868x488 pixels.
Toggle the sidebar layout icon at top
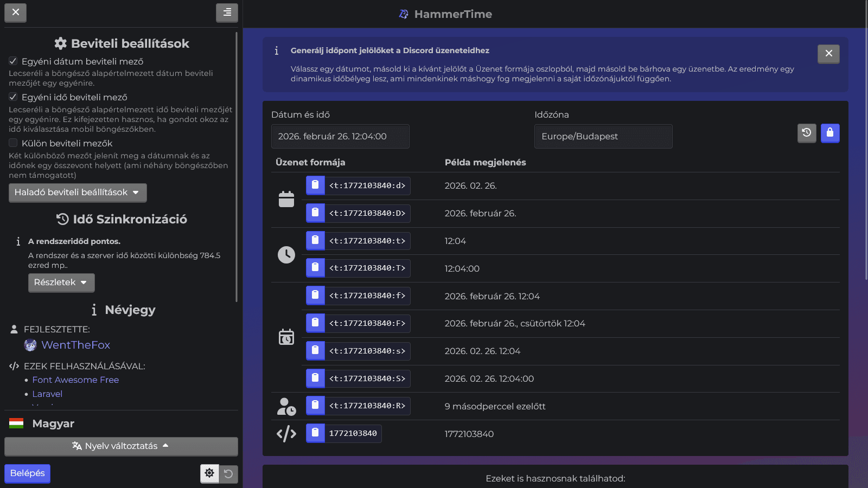coord(227,12)
